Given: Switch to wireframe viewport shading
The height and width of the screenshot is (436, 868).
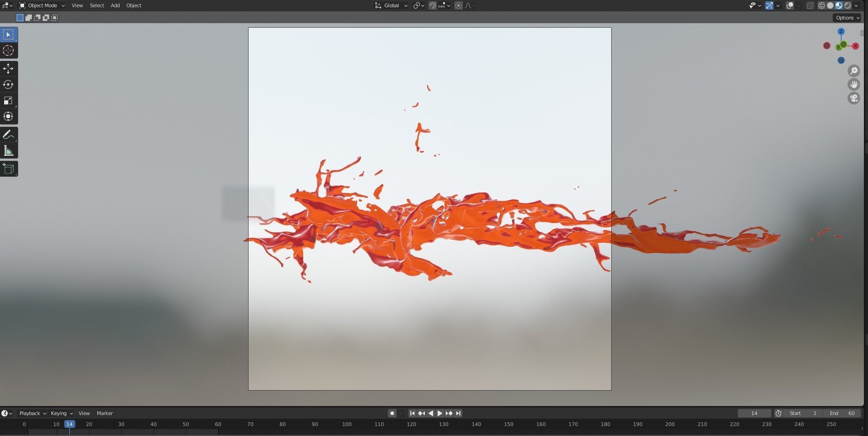Looking at the screenshot, I should [822, 5].
